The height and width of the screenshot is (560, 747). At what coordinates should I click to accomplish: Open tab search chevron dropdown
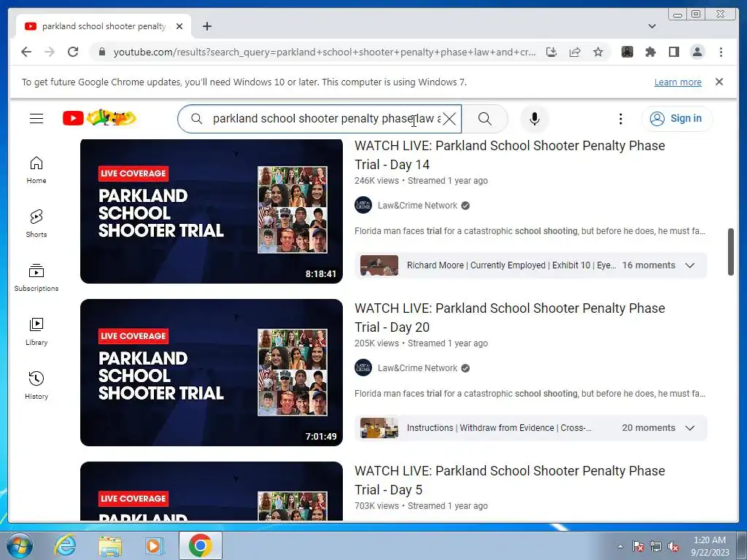click(x=651, y=26)
